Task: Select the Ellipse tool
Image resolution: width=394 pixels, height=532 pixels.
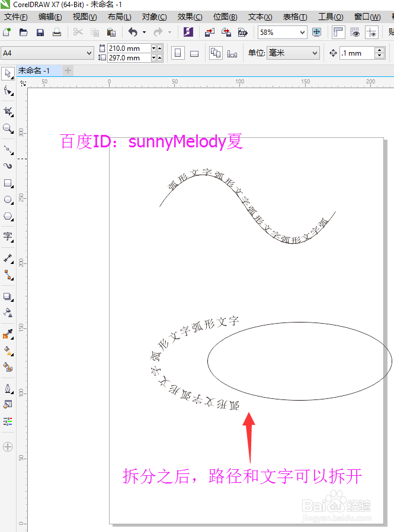Action: (x=8, y=199)
